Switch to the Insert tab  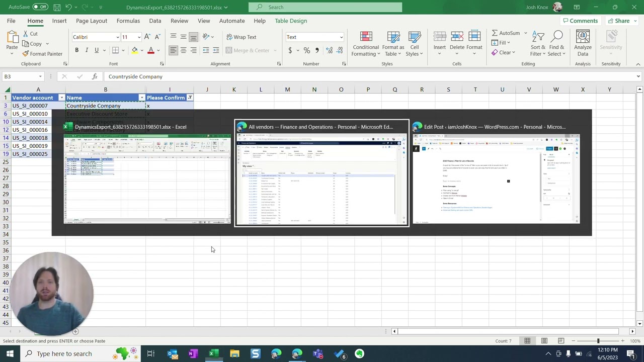(59, 21)
